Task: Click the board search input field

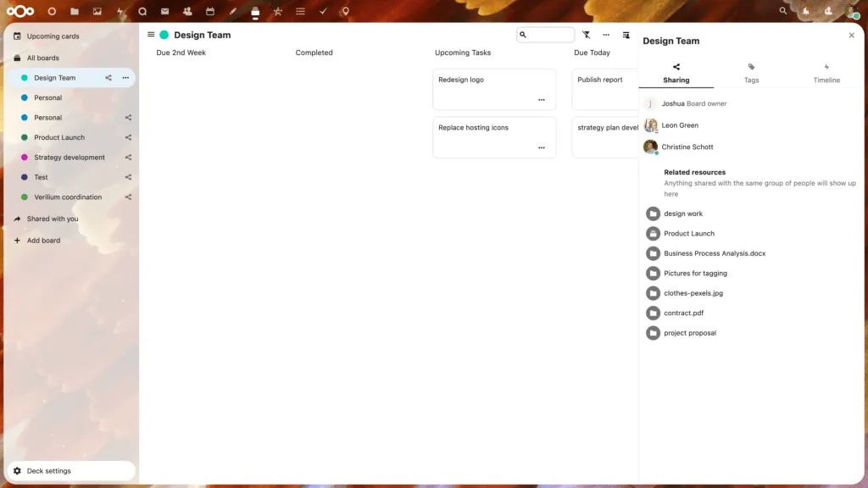Action: point(545,35)
